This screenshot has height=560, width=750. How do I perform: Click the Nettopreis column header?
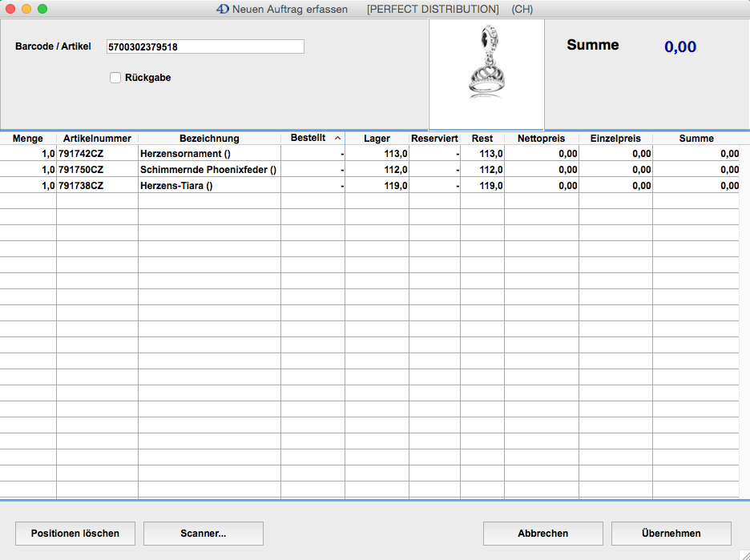[x=541, y=139]
